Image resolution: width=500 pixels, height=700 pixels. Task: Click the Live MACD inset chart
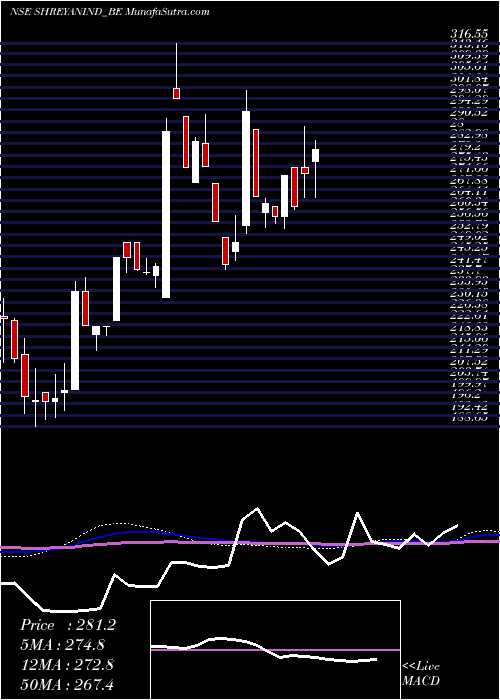(x=275, y=650)
